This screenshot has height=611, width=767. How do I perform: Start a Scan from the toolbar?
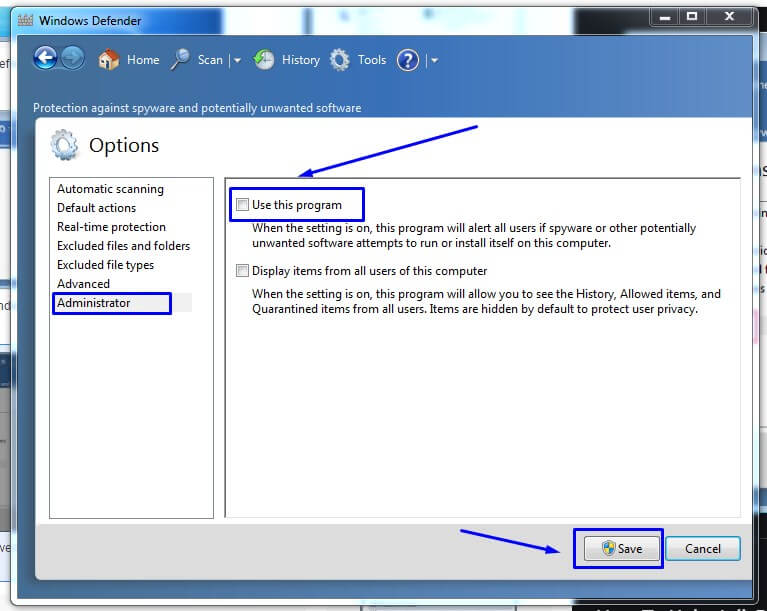pyautogui.click(x=210, y=60)
